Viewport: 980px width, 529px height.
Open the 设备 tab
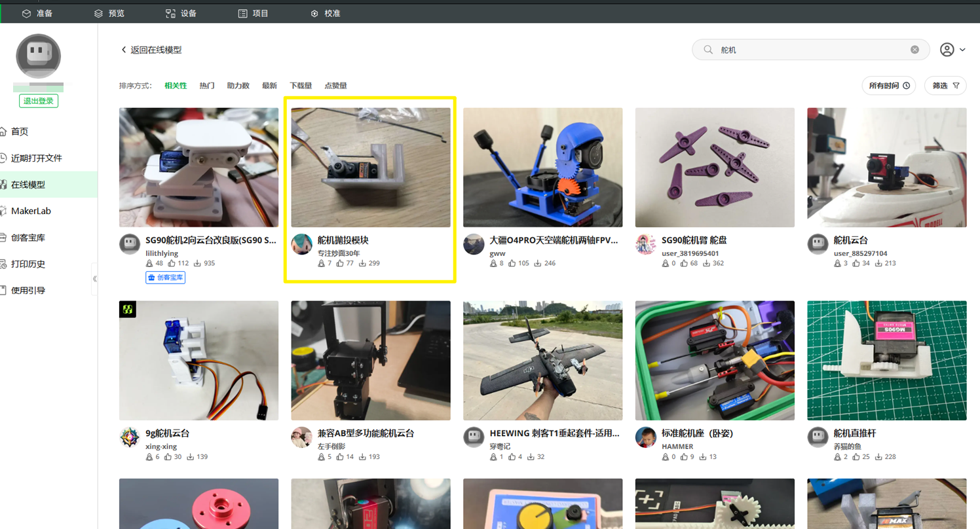(x=181, y=13)
